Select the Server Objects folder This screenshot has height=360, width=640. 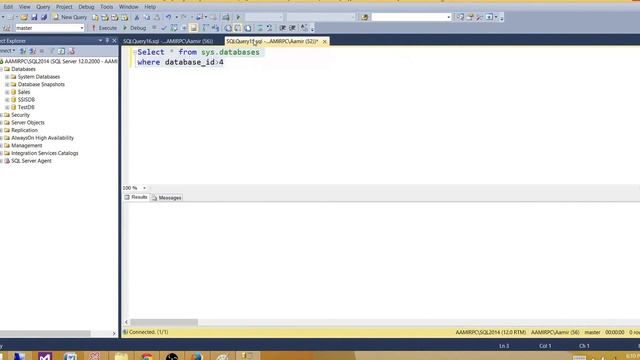[28, 123]
